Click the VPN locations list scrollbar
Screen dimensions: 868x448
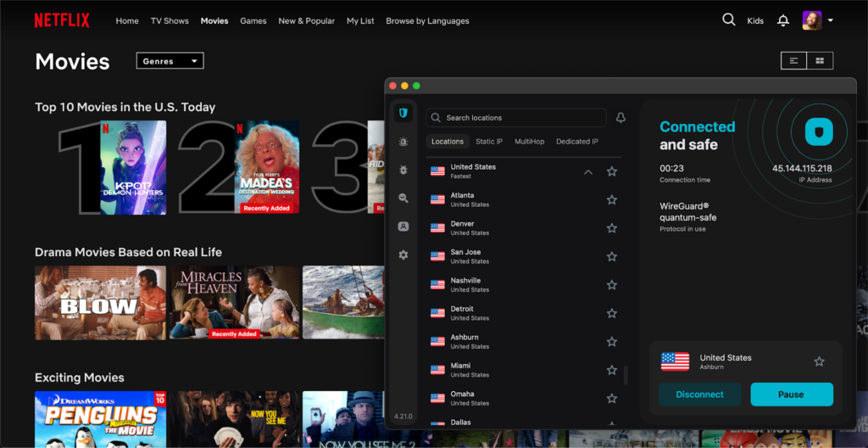626,375
